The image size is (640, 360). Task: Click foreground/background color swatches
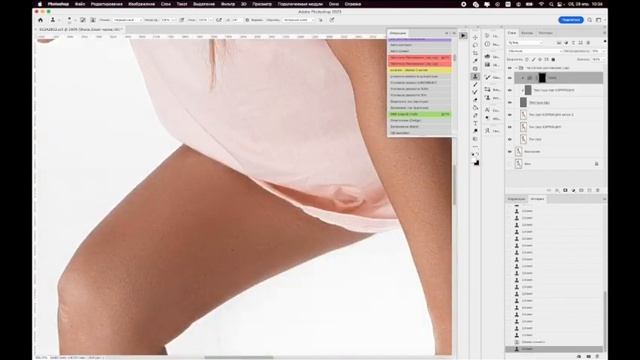click(x=476, y=162)
